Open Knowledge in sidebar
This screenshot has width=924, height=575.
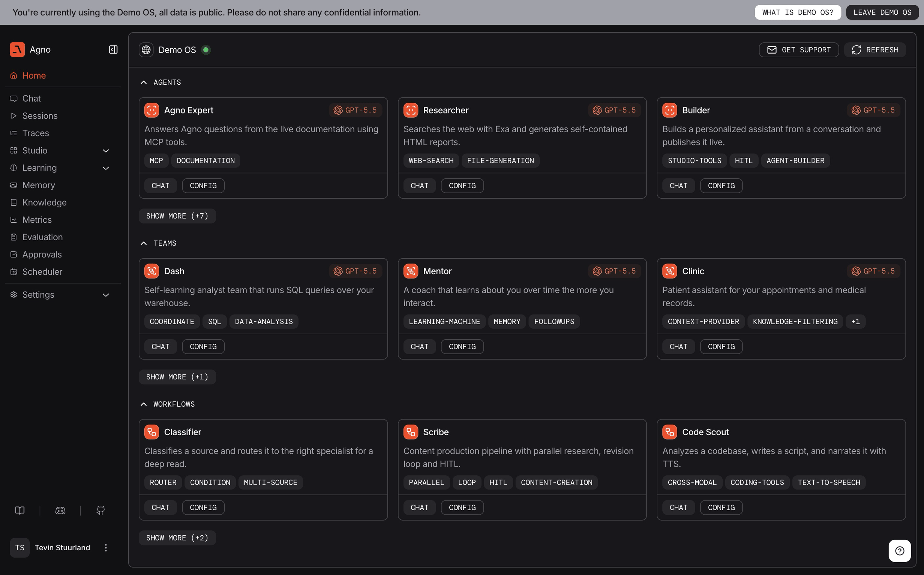[63, 202]
